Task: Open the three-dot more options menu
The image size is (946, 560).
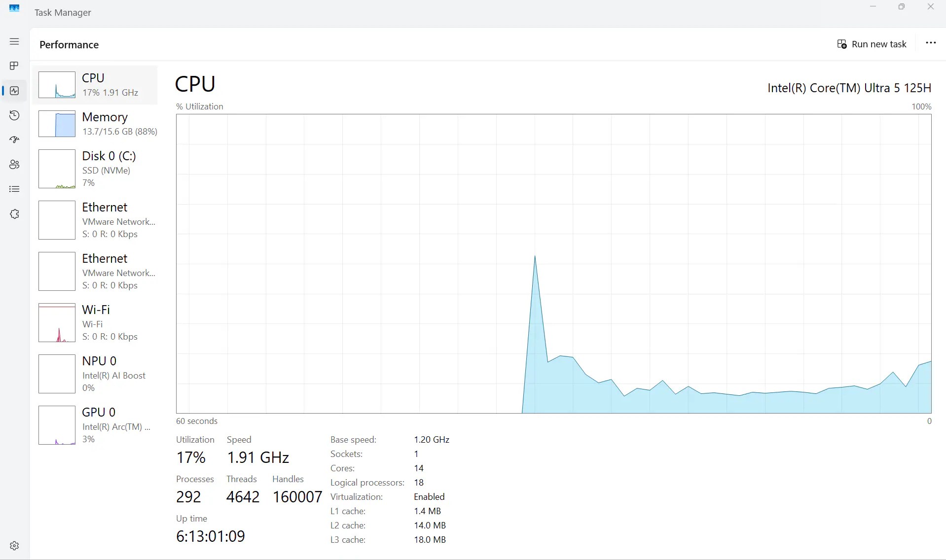Action: (x=931, y=43)
